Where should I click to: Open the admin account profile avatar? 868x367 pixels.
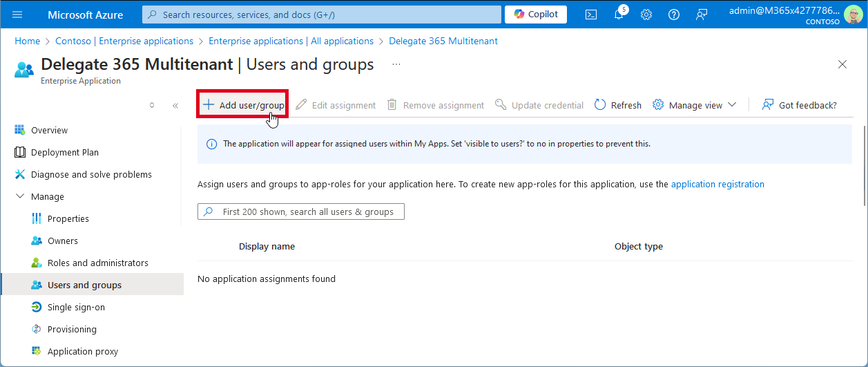pos(853,15)
